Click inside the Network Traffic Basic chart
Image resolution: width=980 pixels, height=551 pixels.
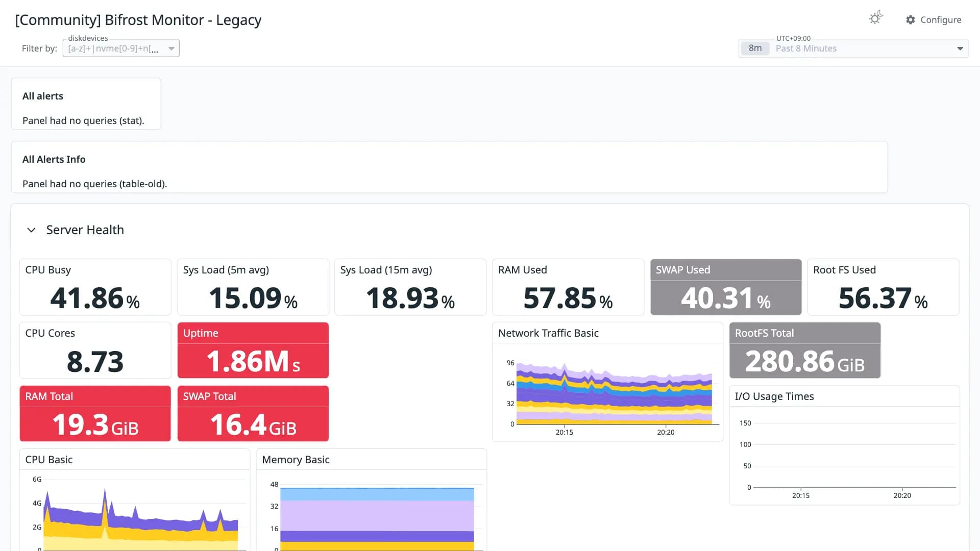coord(614,394)
